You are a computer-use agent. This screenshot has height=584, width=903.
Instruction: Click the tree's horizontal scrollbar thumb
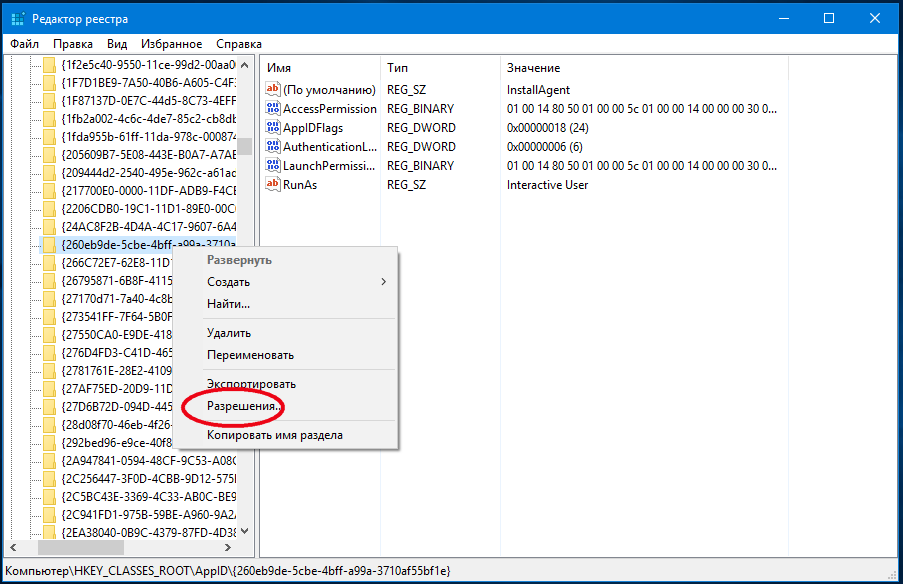coord(81,547)
